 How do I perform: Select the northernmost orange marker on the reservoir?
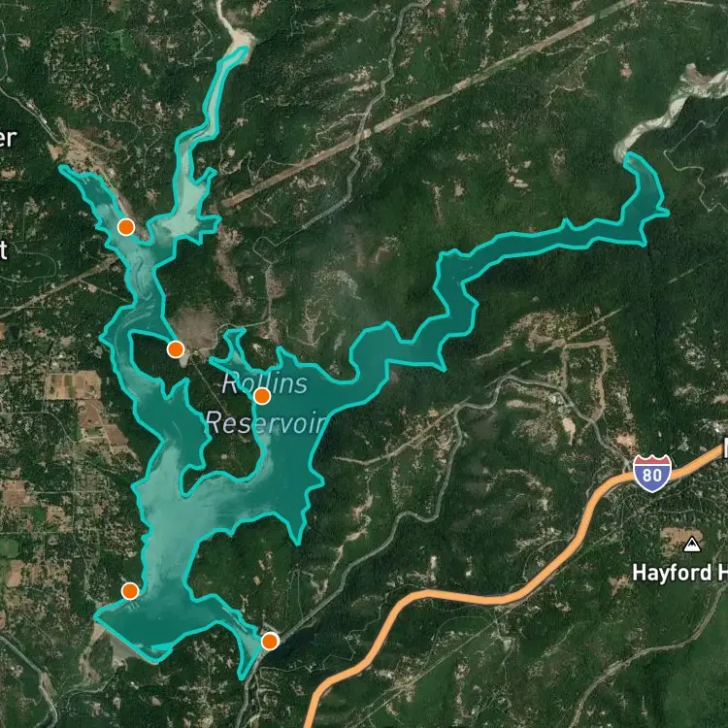pos(126,227)
